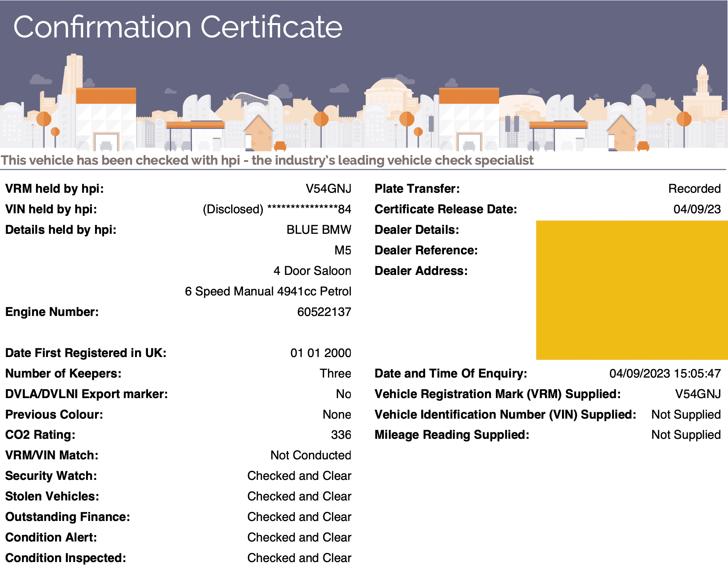Click the 'Date First Registered in UK:' label
Image resolution: width=728 pixels, height=575 pixels.
coord(86,353)
